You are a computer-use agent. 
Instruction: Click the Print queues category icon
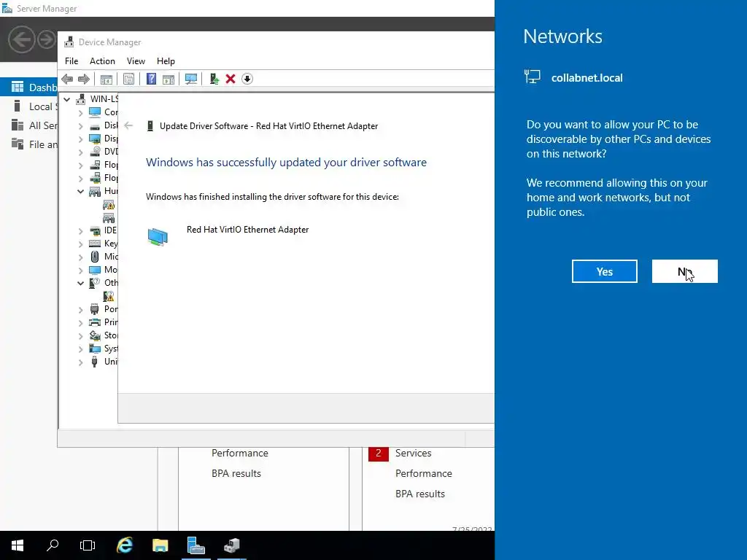point(95,322)
